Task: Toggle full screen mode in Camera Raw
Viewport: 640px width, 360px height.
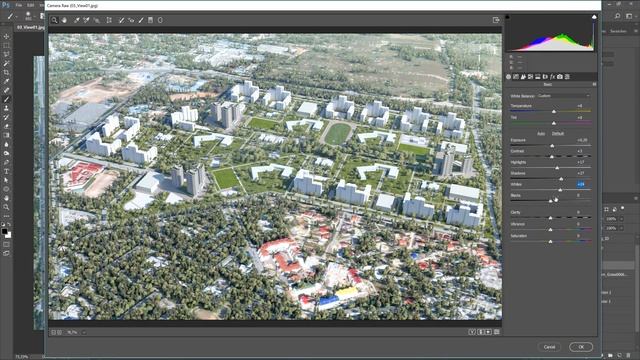Action: click(x=496, y=20)
